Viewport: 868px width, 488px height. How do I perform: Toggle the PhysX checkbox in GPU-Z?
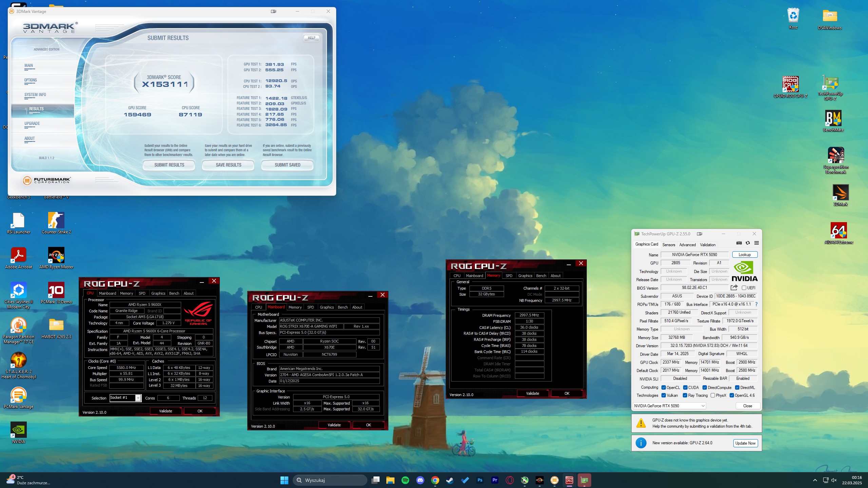(x=713, y=395)
